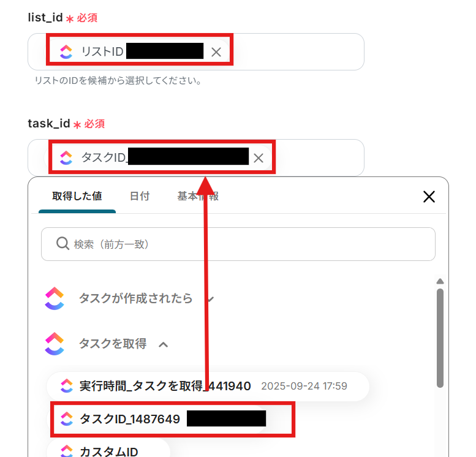Screen dimensions: 476x457
Task: Open the 基本情報 tab
Action: (x=198, y=196)
